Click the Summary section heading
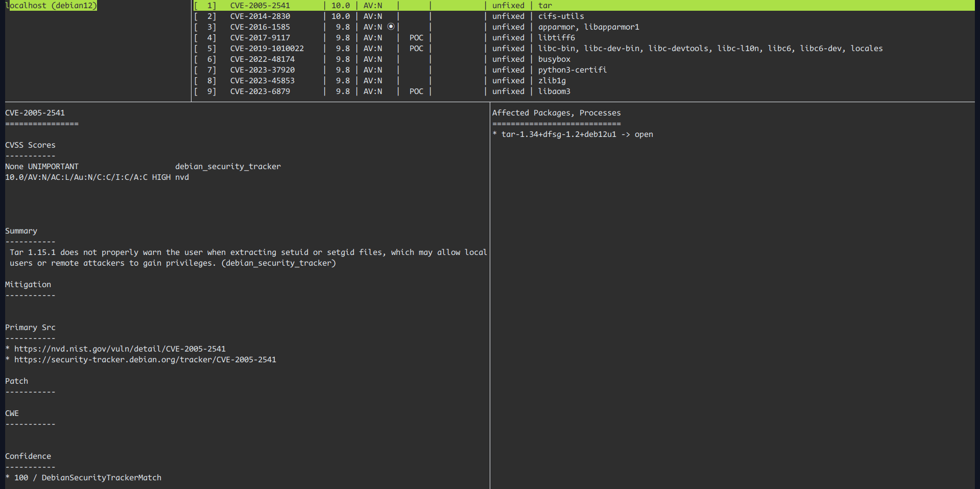Image resolution: width=980 pixels, height=489 pixels. coord(21,230)
